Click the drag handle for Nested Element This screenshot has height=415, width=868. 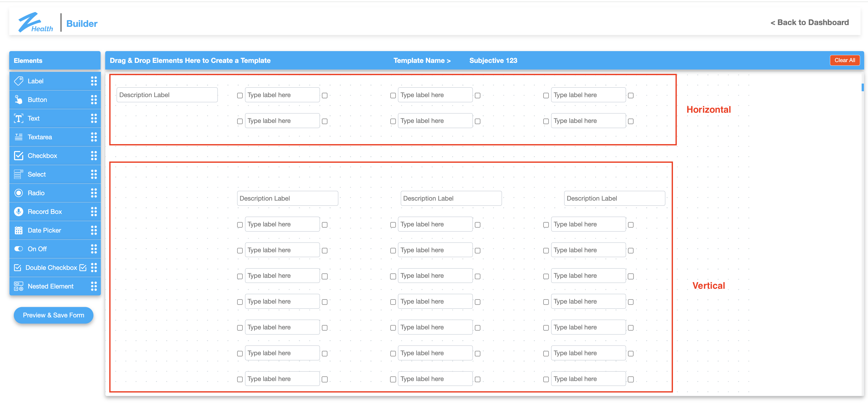tap(94, 286)
